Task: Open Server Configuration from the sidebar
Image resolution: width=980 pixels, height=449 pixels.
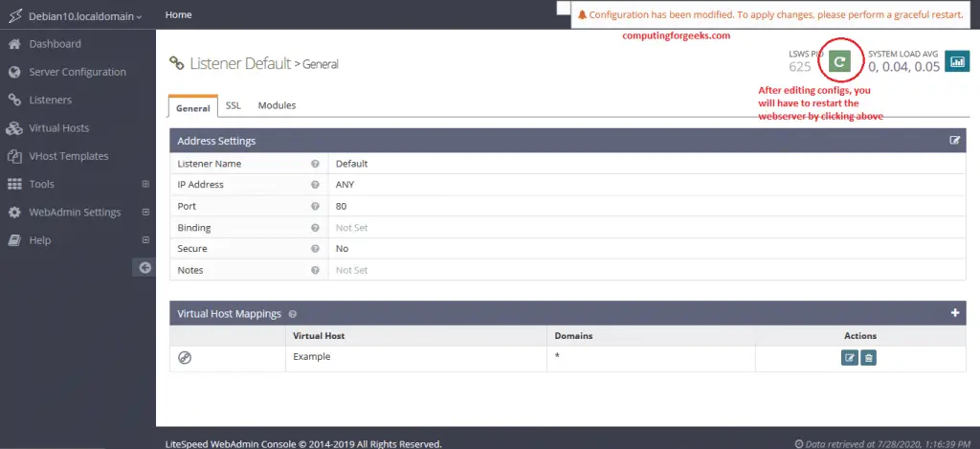Action: [x=78, y=72]
